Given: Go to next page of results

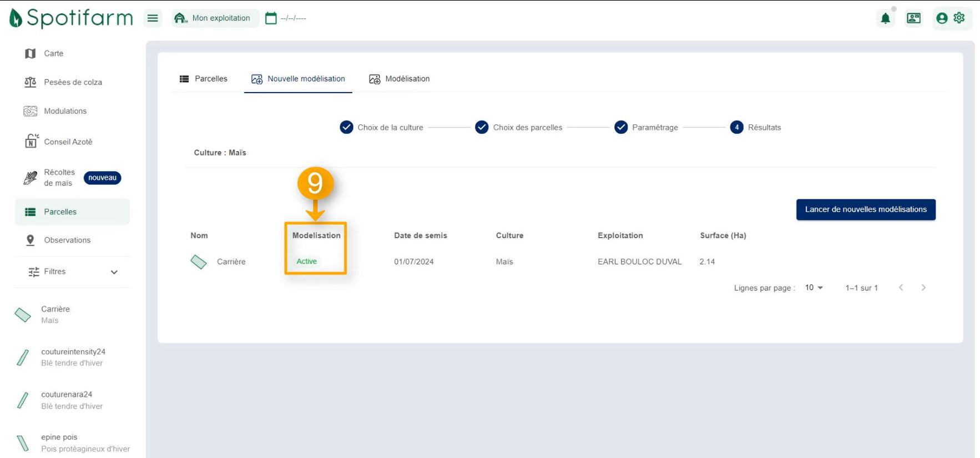Looking at the screenshot, I should tap(923, 288).
